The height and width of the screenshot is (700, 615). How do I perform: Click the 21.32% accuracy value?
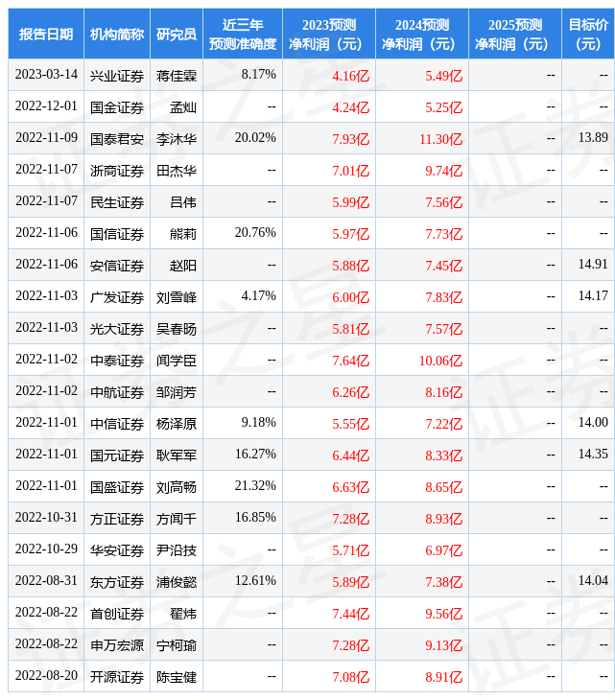click(255, 486)
